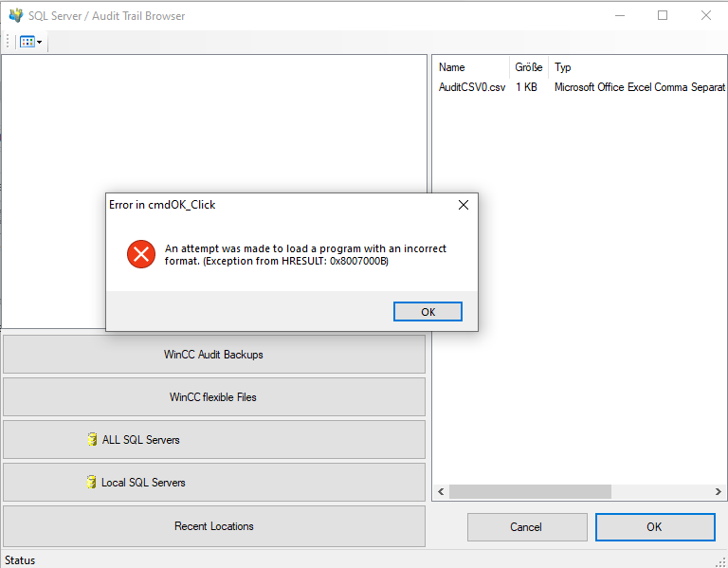Close the cmdOK_Click error dialog with X
Screen dimensions: 728x568
point(464,205)
